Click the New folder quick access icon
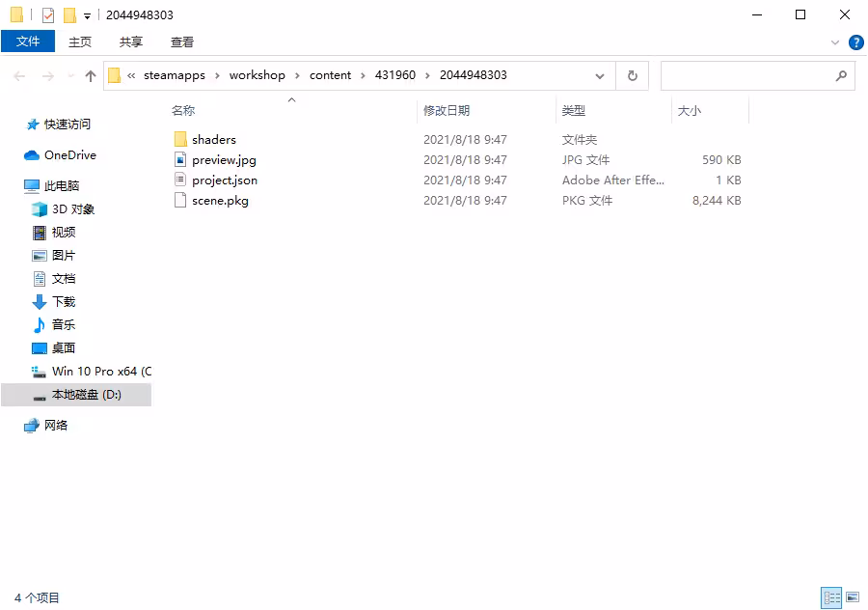868x610 pixels. [69, 14]
